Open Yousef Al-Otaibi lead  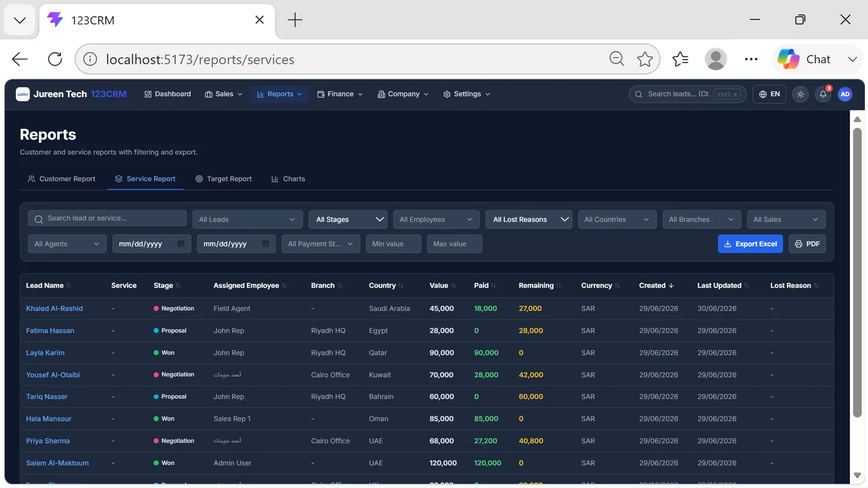(53, 375)
